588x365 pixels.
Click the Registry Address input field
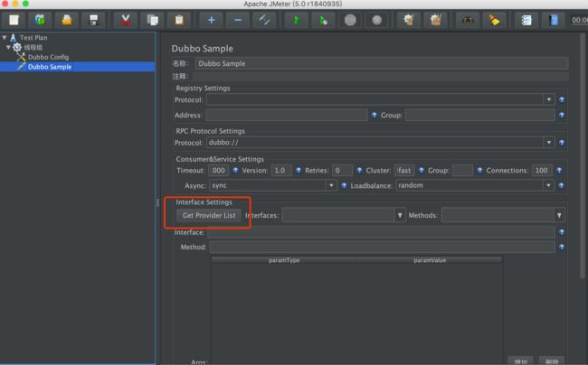click(286, 115)
